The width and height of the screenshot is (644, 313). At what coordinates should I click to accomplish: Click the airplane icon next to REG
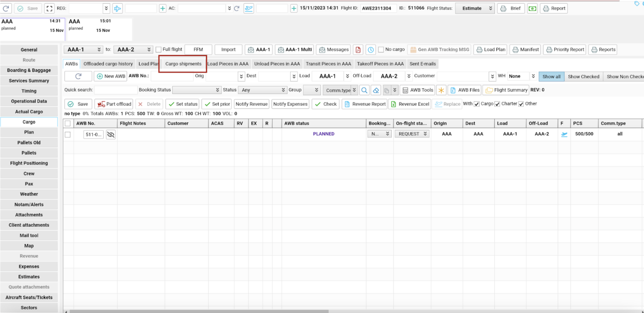point(117,8)
